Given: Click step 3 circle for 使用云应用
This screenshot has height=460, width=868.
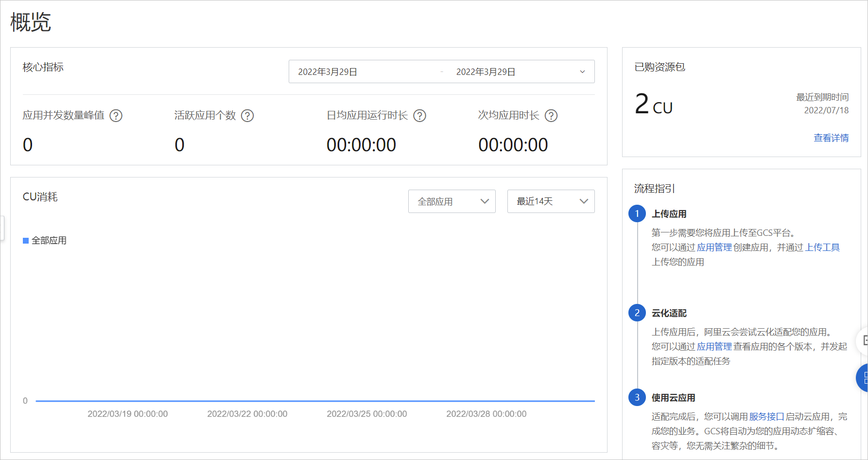Looking at the screenshot, I should pyautogui.click(x=637, y=397).
